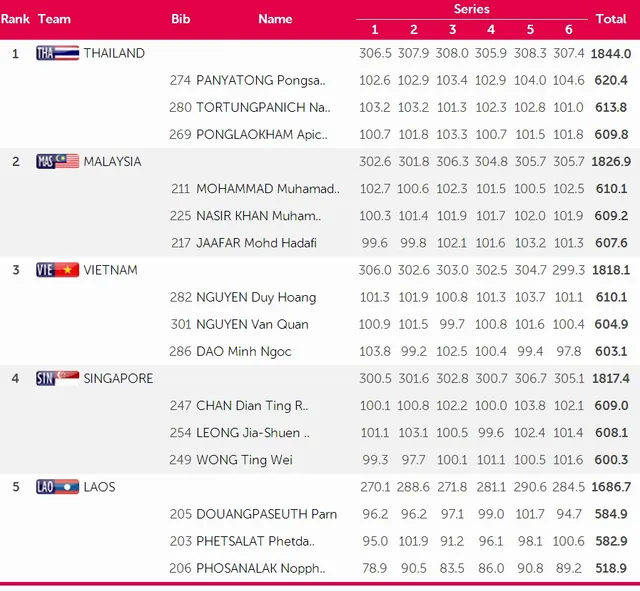Open athlete PANYATONG Pongsa.. entry
640x591 pixels.
point(260,80)
